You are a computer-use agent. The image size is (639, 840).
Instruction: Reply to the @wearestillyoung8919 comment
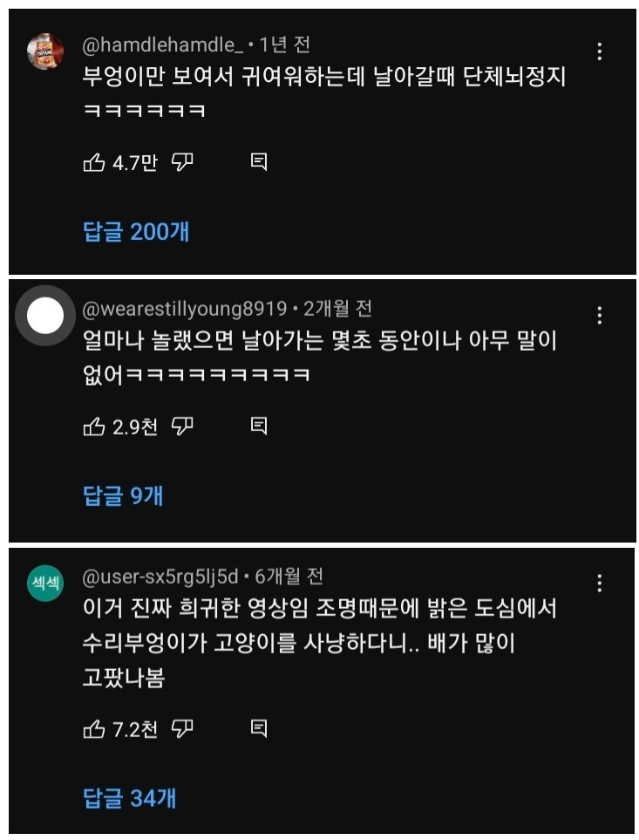[x=259, y=427]
